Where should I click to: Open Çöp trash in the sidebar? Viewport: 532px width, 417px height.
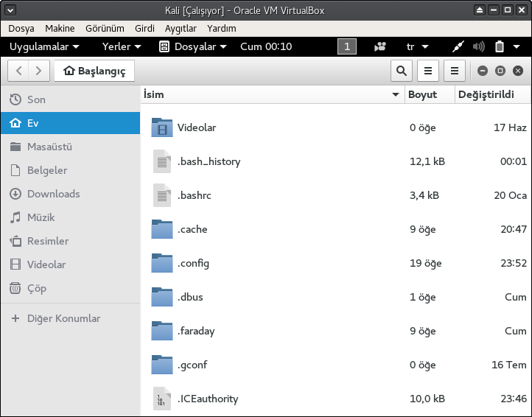pyautogui.click(x=37, y=288)
